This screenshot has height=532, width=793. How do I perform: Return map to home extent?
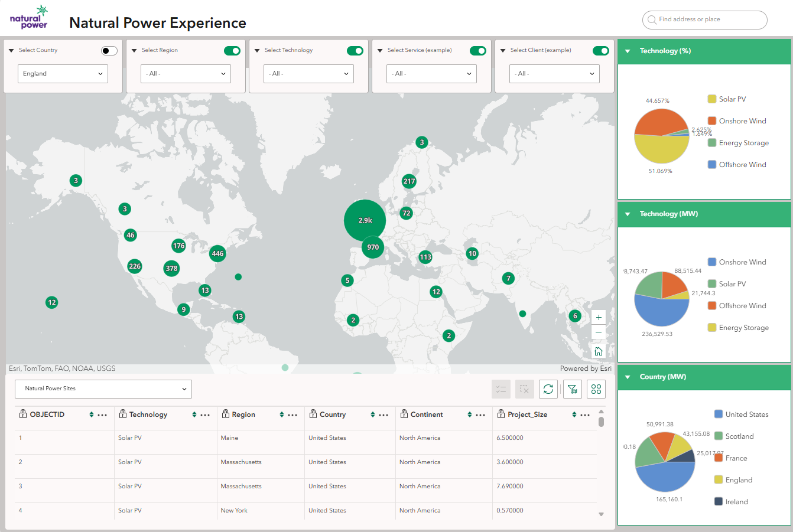(599, 351)
